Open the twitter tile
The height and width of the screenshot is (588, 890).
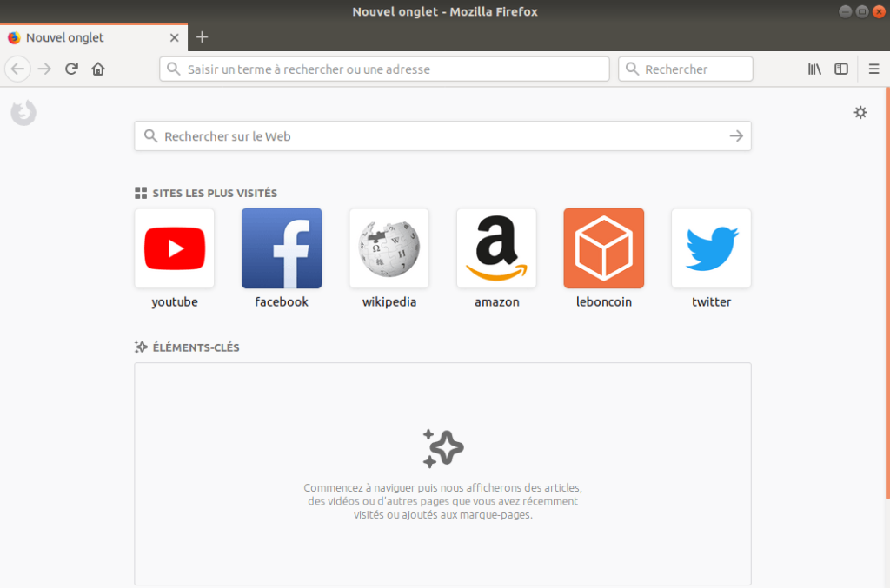[x=711, y=248]
